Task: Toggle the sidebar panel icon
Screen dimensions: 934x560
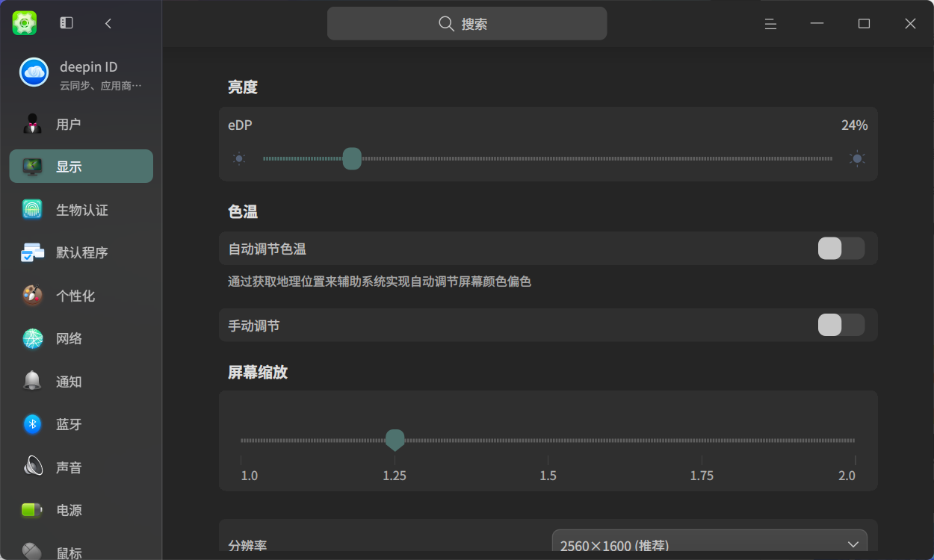Action: [67, 23]
